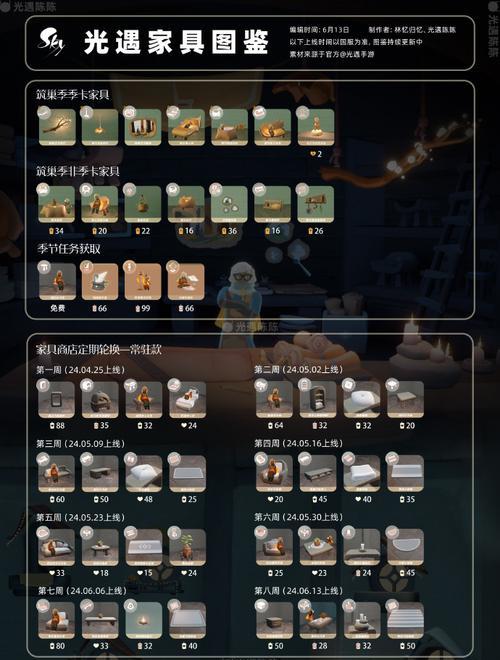This screenshot has width=500, height=660.
Task: Pick the 48-heart pillow in 第三周
Action: 144,474
